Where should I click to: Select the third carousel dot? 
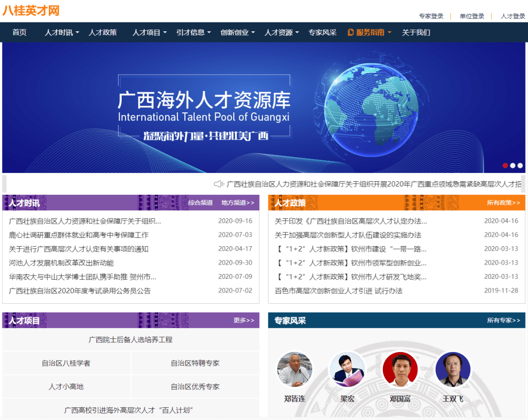(x=520, y=166)
